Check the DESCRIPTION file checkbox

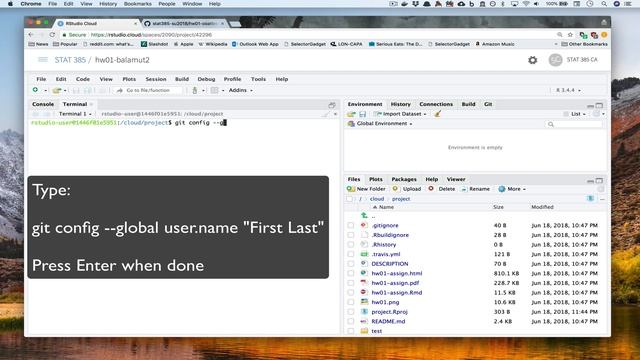pyautogui.click(x=351, y=264)
